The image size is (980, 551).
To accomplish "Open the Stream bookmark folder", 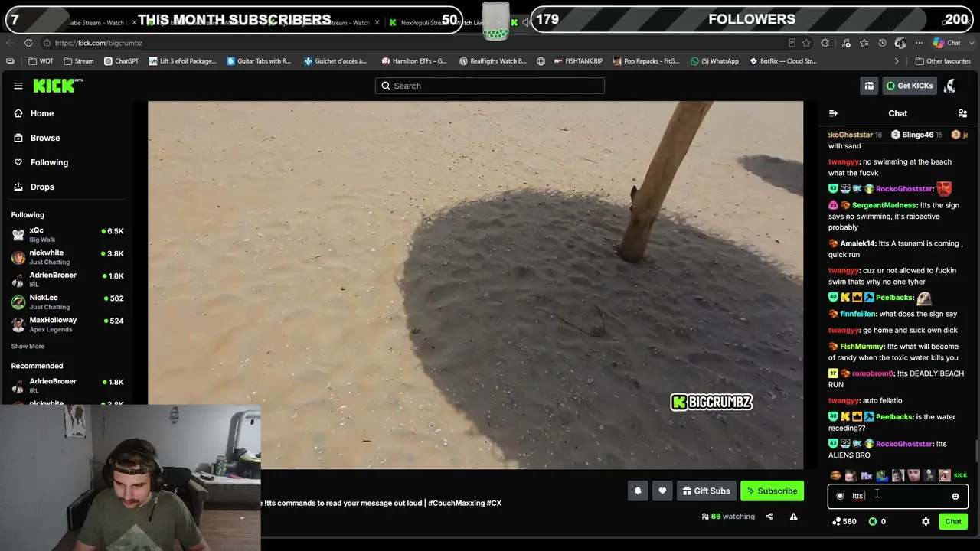I will coord(78,61).
